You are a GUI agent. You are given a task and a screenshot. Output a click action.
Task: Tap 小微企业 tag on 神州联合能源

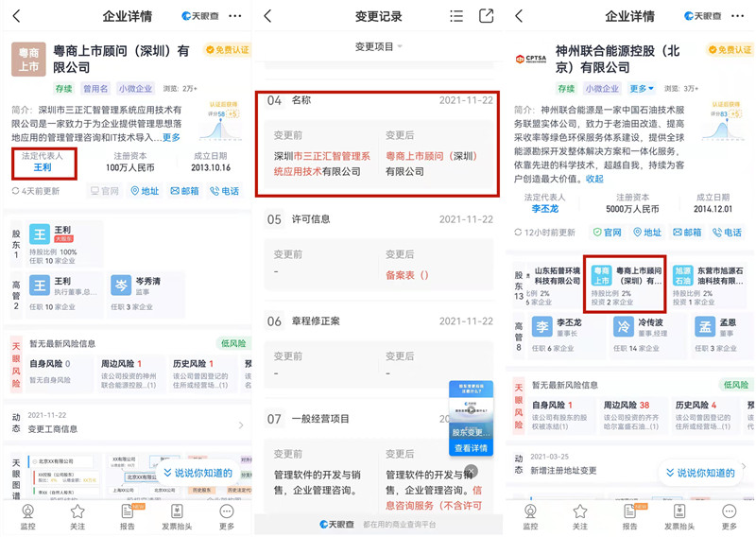tap(602, 89)
